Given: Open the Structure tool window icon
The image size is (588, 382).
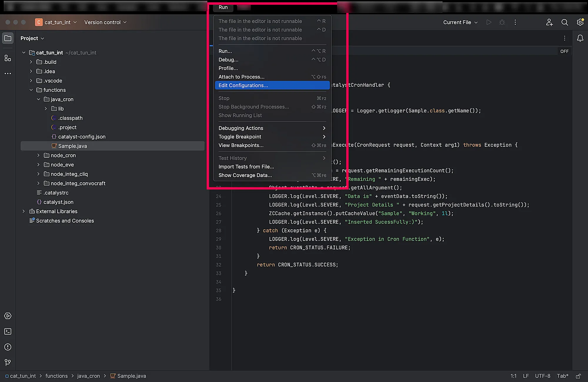Looking at the screenshot, I should (x=8, y=58).
